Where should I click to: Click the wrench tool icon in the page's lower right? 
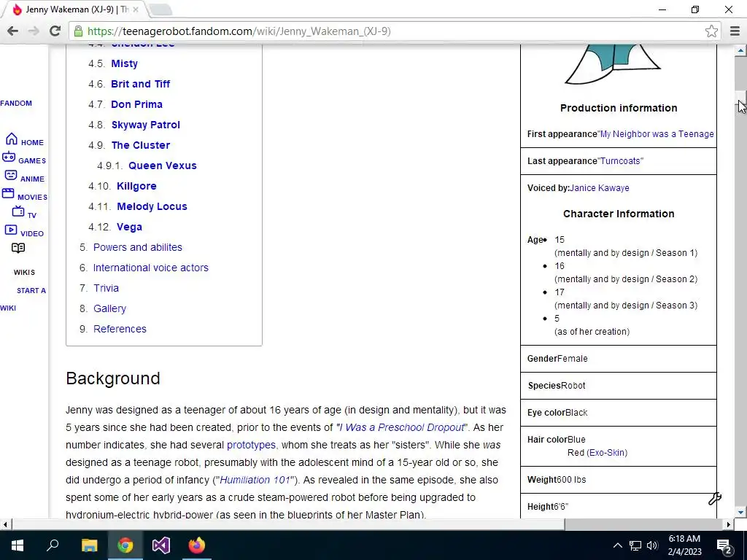click(715, 498)
